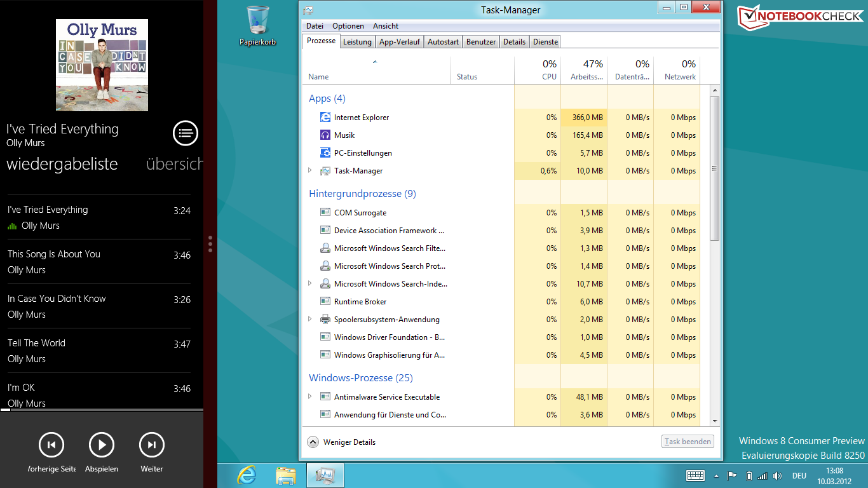868x488 pixels.
Task: Go to previous track in music player
Action: click(x=51, y=445)
